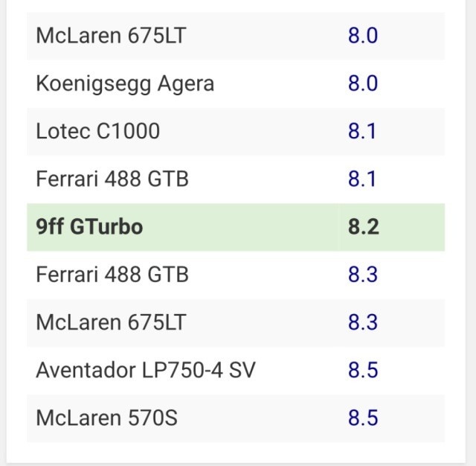Click the bold 8.2 value for 9ff GTurbo
The height and width of the screenshot is (466, 476).
(363, 227)
